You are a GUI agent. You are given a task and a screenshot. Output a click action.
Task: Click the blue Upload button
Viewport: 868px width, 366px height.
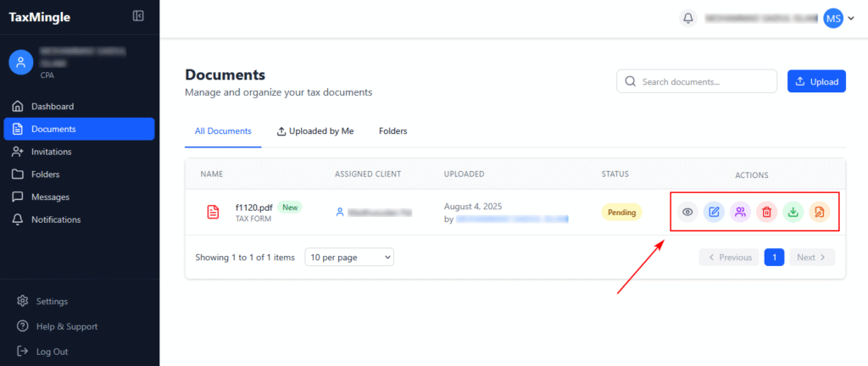pos(817,81)
